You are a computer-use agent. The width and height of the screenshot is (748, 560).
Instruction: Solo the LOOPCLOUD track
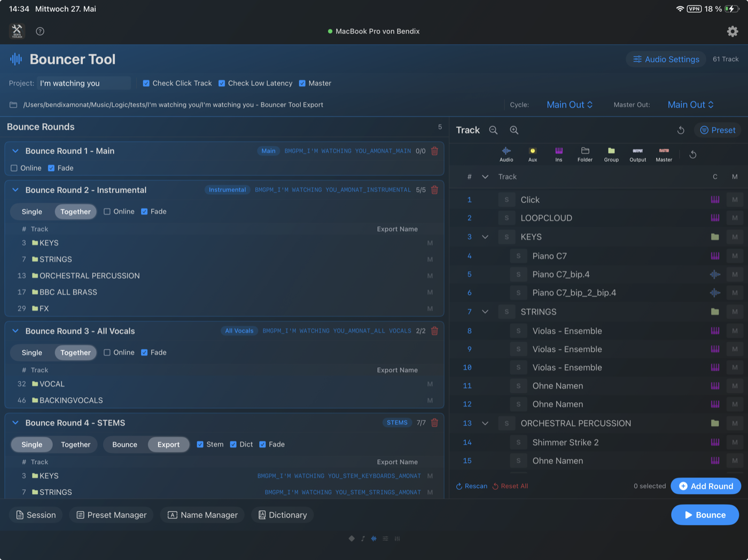click(507, 218)
